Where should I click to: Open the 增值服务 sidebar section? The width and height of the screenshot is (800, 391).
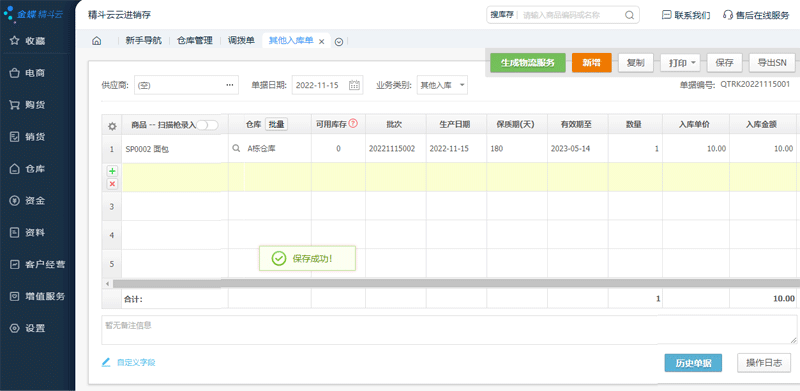(x=37, y=297)
